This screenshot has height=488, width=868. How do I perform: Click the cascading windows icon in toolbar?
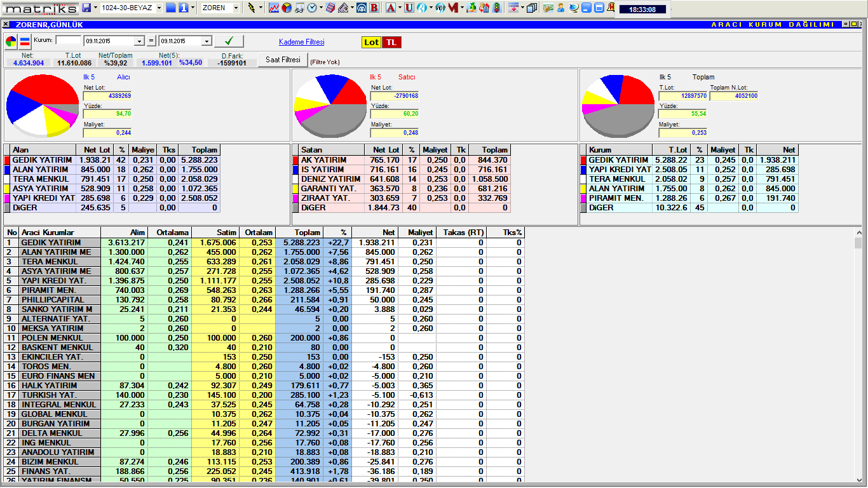(531, 8)
